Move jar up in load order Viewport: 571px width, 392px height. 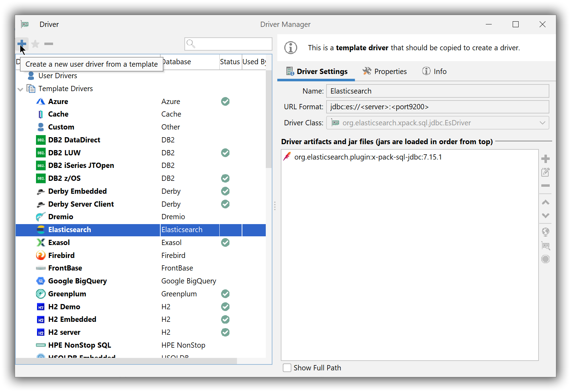(546, 202)
